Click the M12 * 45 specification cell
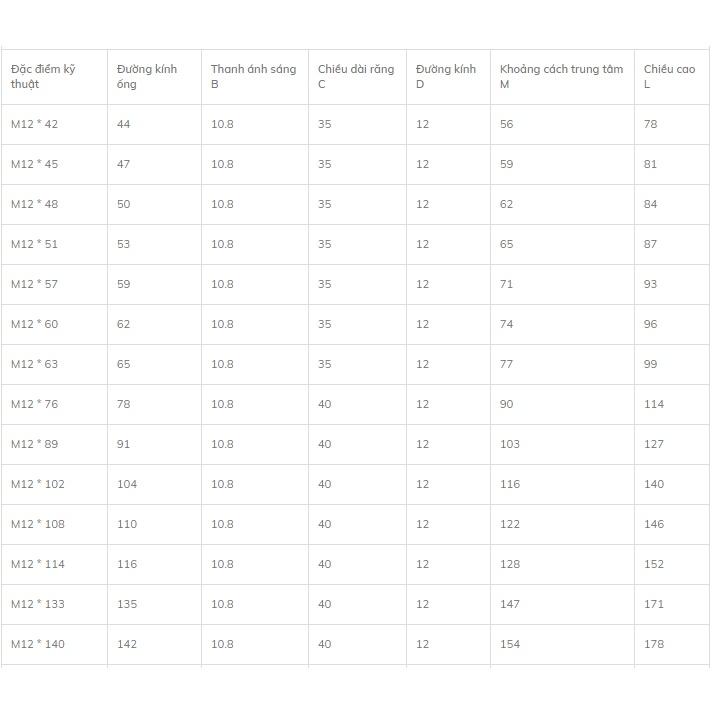 (x=35, y=164)
